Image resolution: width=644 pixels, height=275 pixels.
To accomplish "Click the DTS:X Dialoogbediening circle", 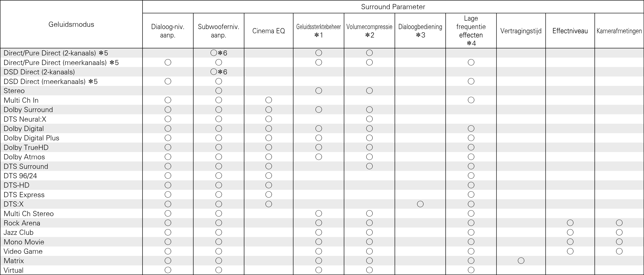I will click(x=420, y=204).
